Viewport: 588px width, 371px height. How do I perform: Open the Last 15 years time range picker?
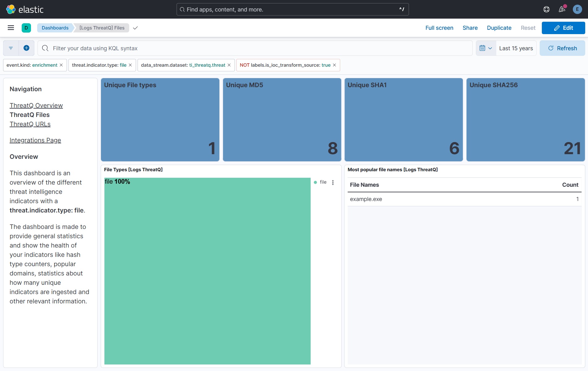click(x=516, y=48)
